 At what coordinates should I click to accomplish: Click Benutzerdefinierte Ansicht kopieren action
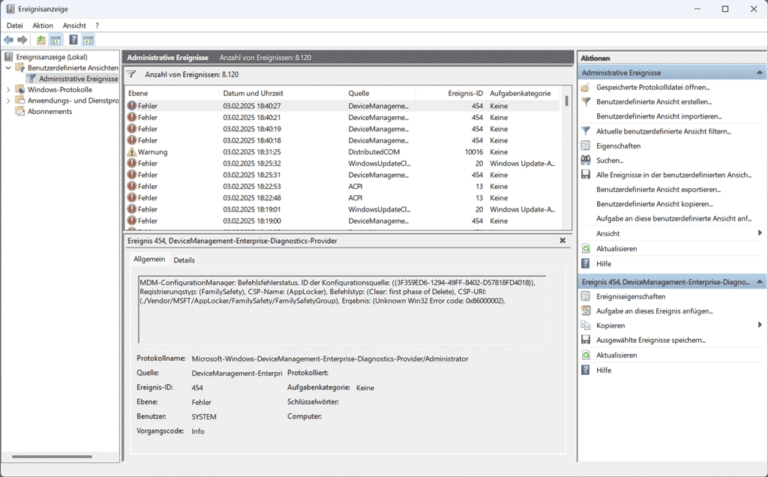pyautogui.click(x=654, y=204)
